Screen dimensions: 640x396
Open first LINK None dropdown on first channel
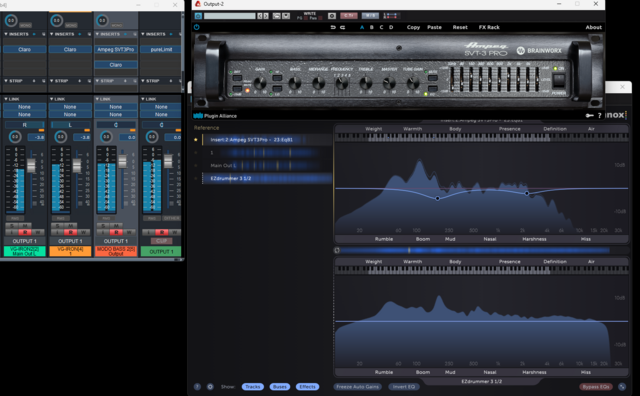pyautogui.click(x=24, y=107)
